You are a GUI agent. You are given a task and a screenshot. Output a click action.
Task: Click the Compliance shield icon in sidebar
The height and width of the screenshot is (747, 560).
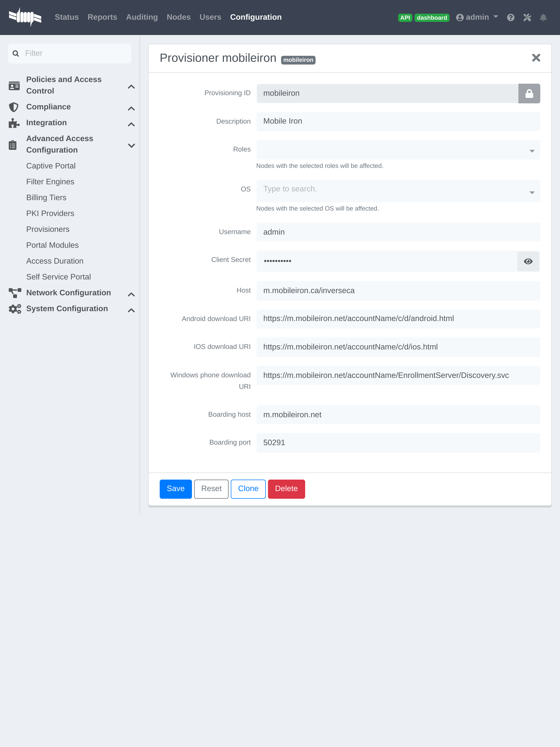point(14,107)
